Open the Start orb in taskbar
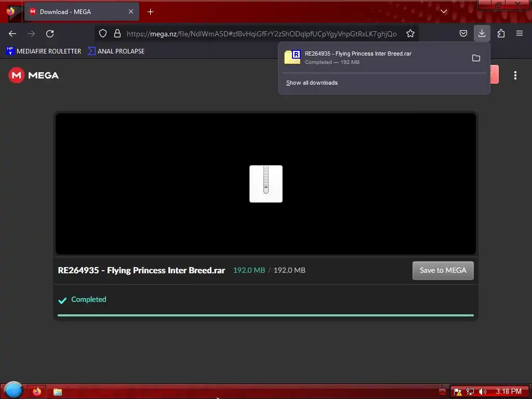532x399 pixels. click(x=14, y=390)
